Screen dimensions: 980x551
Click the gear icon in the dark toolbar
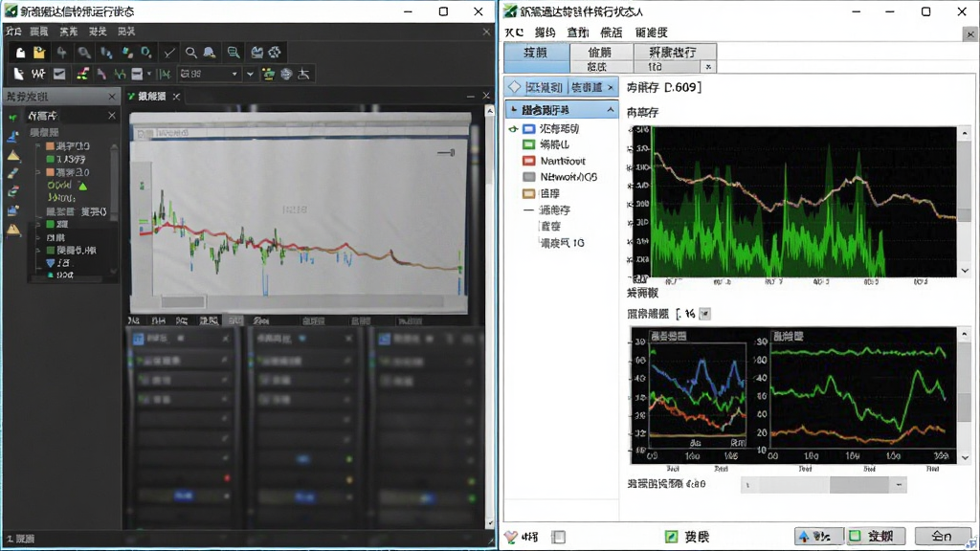tap(275, 54)
